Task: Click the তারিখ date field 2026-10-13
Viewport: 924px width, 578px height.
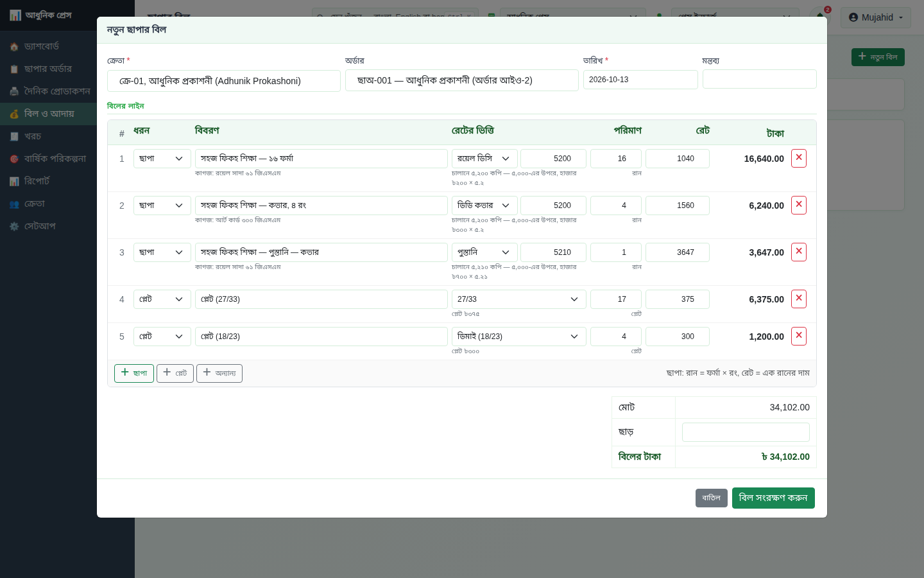Action: point(640,80)
